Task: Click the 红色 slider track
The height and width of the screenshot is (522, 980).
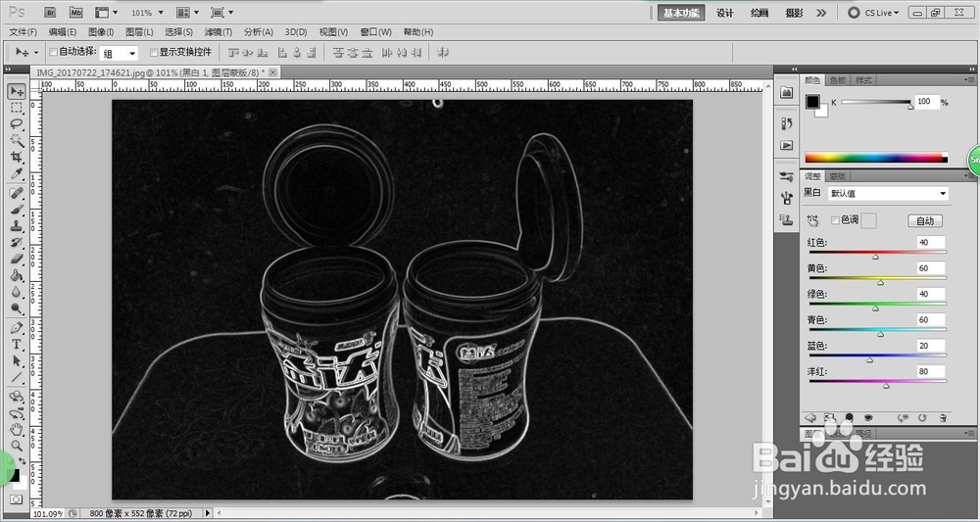Action: click(877, 253)
